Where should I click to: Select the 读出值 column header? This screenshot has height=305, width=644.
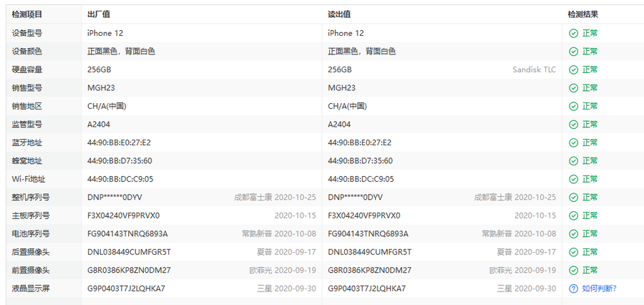coord(339,14)
